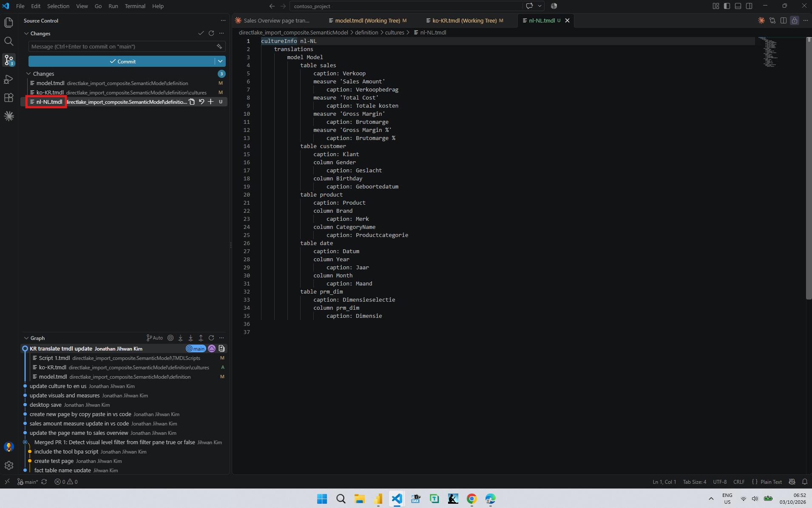The height and width of the screenshot is (508, 812).
Task: Go back using navigation arrow
Action: point(272,6)
